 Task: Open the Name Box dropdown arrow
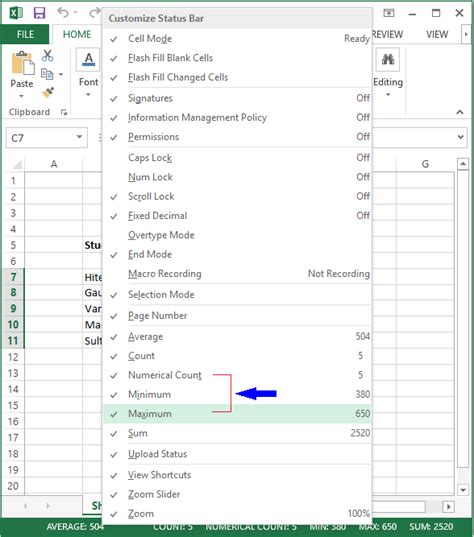79,137
